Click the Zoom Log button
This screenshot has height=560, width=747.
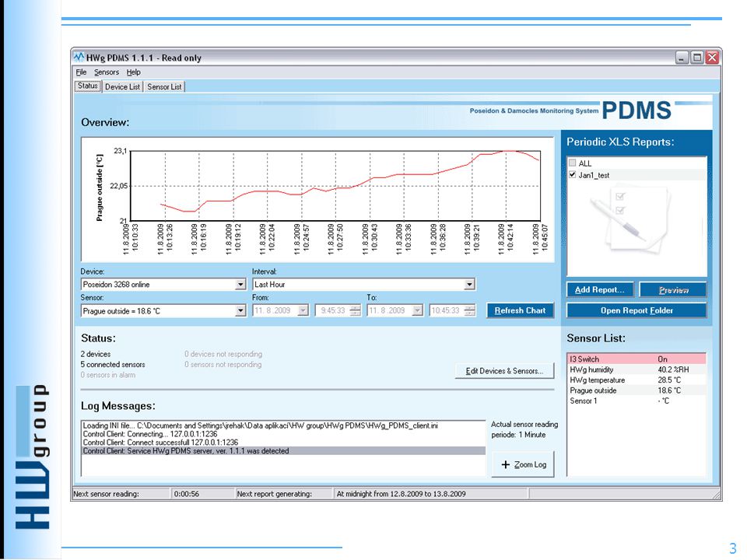pos(523,464)
